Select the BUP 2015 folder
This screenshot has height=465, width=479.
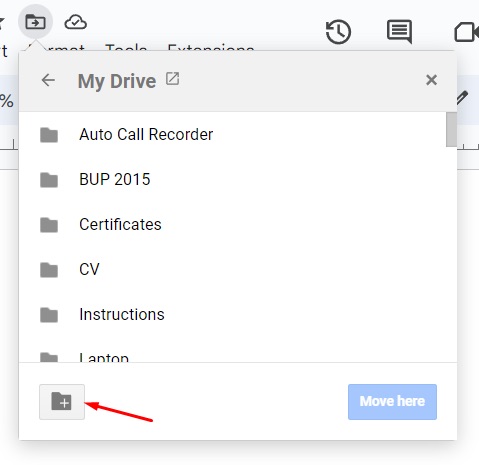pyautogui.click(x=232, y=180)
